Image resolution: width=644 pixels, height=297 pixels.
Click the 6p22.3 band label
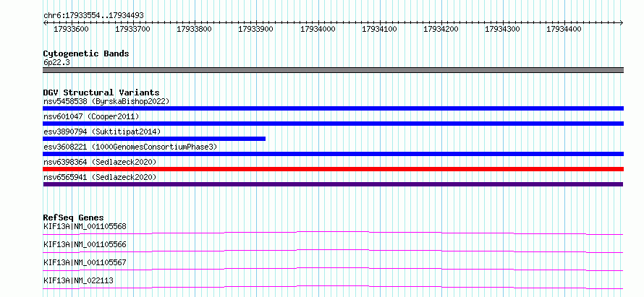[x=56, y=63]
